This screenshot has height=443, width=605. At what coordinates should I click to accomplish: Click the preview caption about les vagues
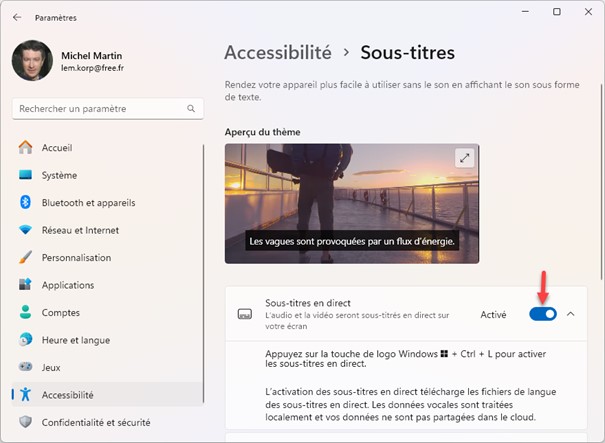pyautogui.click(x=352, y=241)
